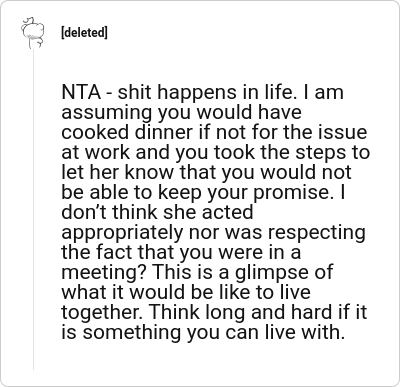Click the line 'the fact that you were in a'
400x387 pixels.
(x=181, y=252)
